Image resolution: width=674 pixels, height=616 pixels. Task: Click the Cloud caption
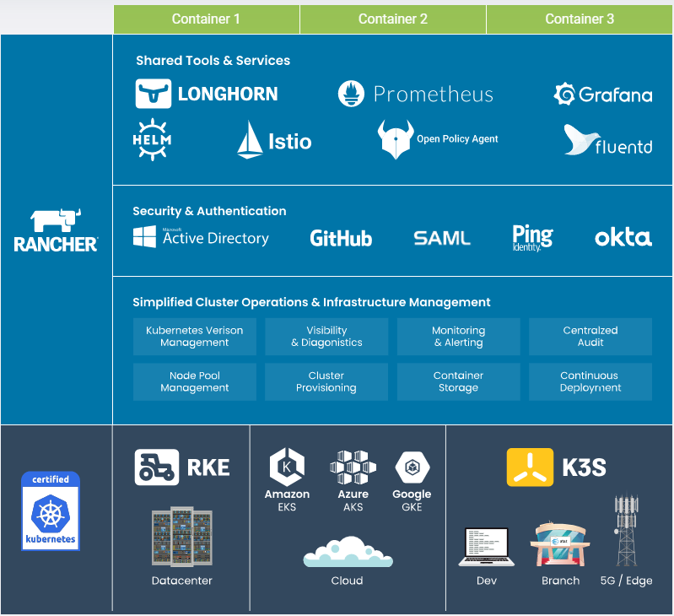coord(347,581)
